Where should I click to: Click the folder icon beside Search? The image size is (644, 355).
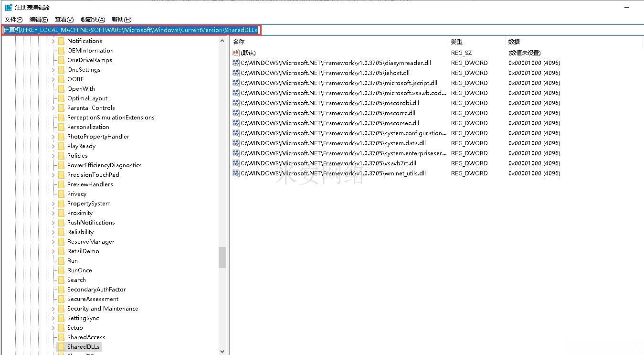61,280
